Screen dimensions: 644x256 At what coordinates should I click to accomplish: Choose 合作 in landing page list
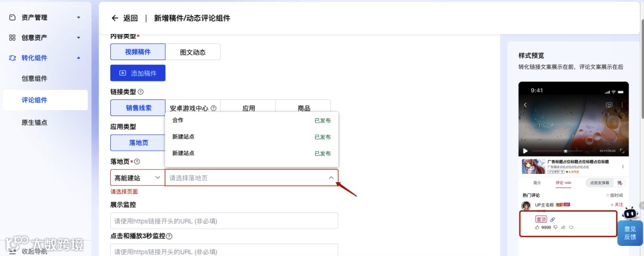252,120
